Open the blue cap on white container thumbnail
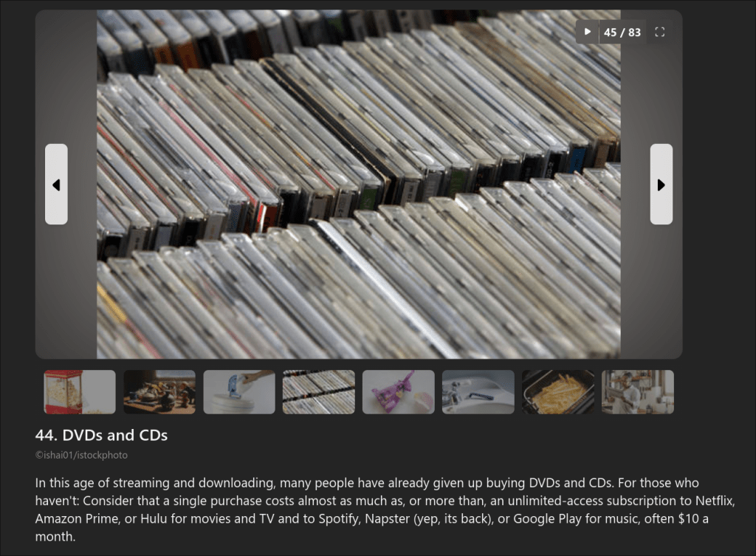The width and height of the screenshot is (756, 556). pyautogui.click(x=239, y=392)
